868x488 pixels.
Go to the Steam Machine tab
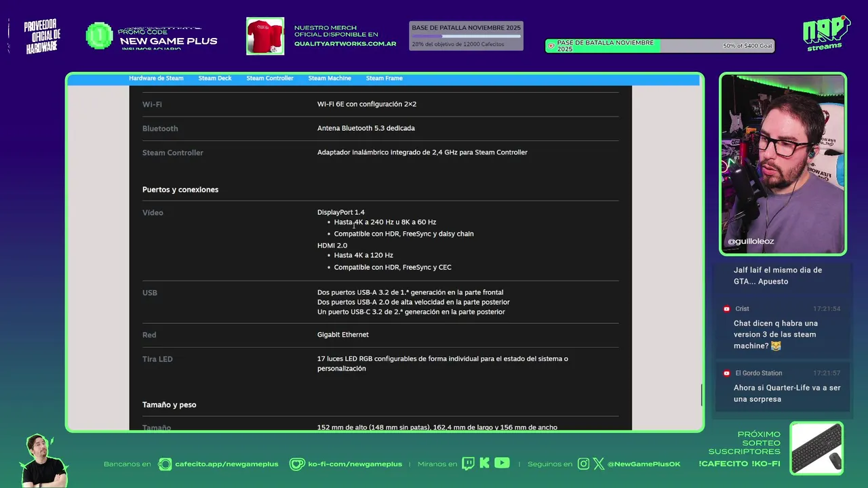[x=330, y=78]
